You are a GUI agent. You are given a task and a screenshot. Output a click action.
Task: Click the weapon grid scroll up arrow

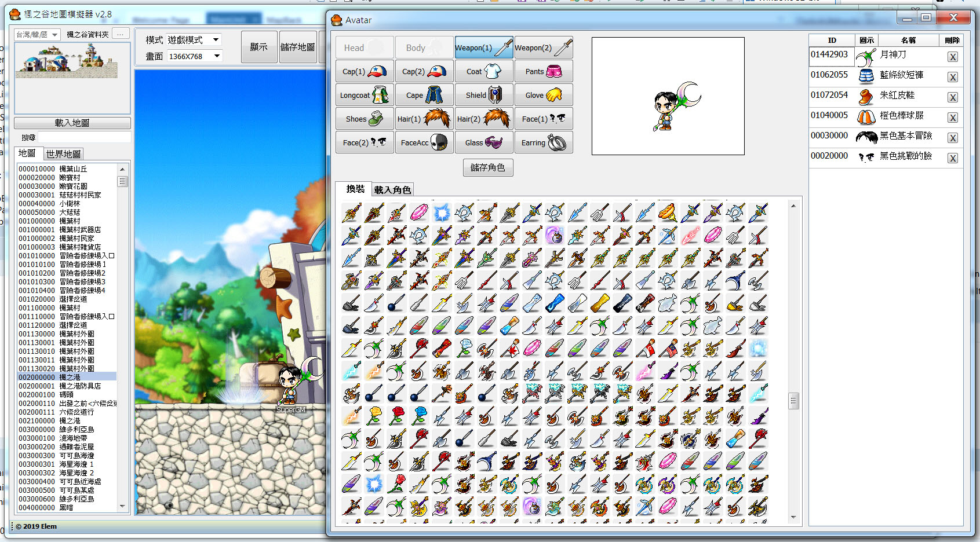tap(793, 206)
